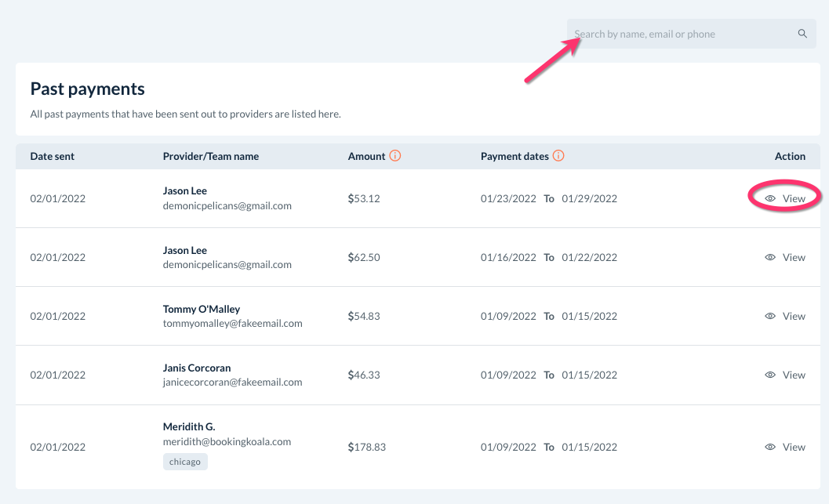
Task: View the $62.50 payment details
Action: click(794, 257)
